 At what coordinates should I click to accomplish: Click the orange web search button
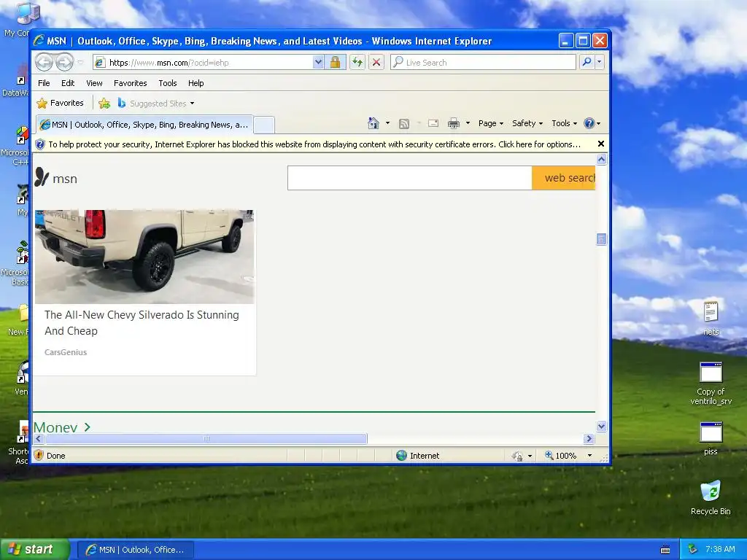coord(564,178)
